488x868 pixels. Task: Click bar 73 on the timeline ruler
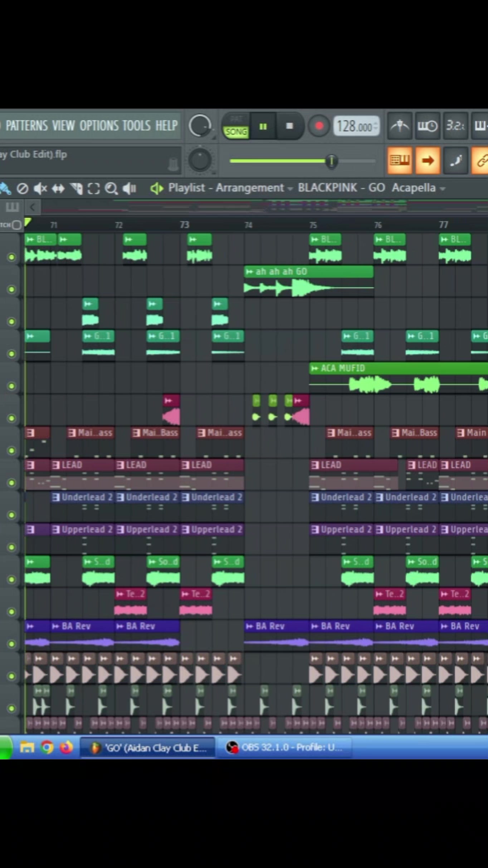[x=184, y=225]
